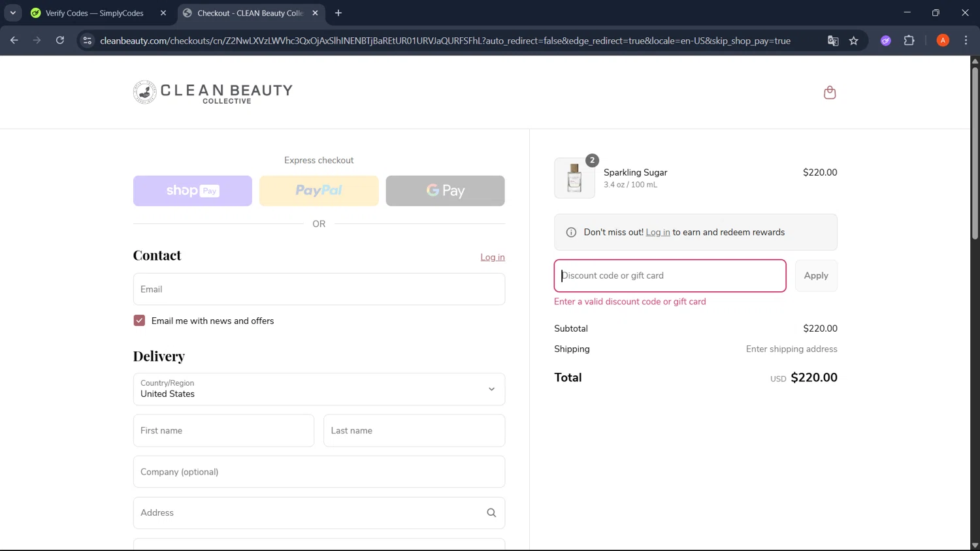Screen dimensions: 980x551
Task: Click the browser forward arrow
Action: click(x=37, y=40)
